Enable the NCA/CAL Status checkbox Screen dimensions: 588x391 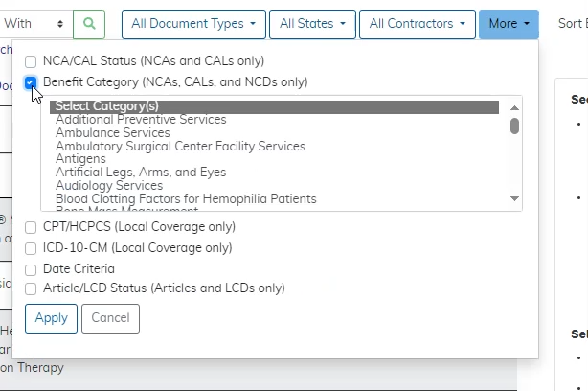(x=32, y=61)
